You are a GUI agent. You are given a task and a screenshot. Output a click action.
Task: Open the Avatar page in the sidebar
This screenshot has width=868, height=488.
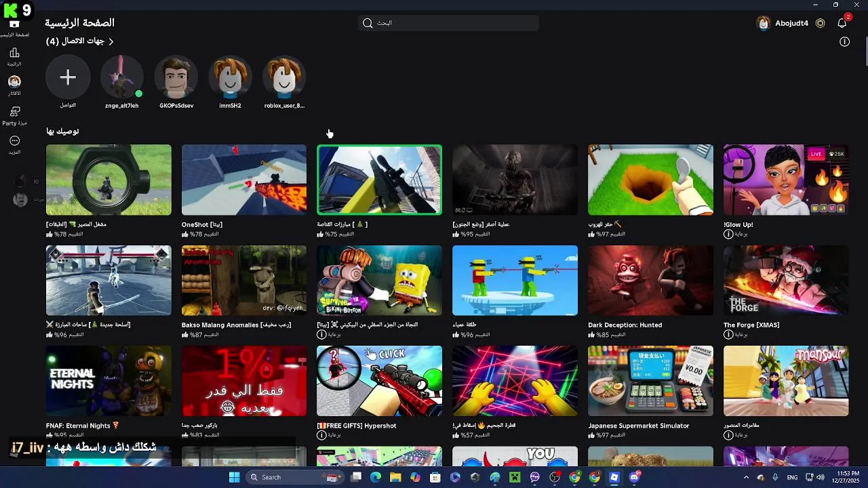(x=14, y=85)
